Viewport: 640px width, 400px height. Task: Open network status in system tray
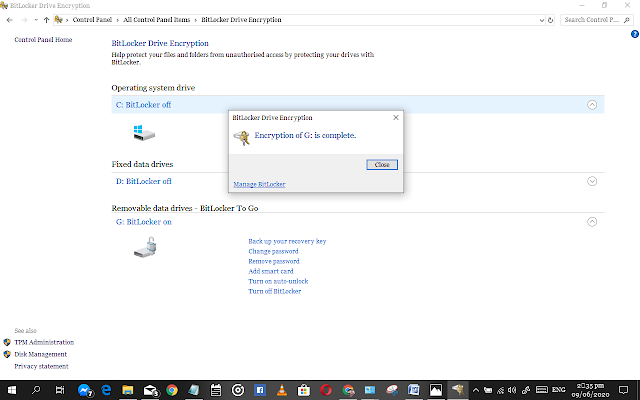tap(500, 390)
